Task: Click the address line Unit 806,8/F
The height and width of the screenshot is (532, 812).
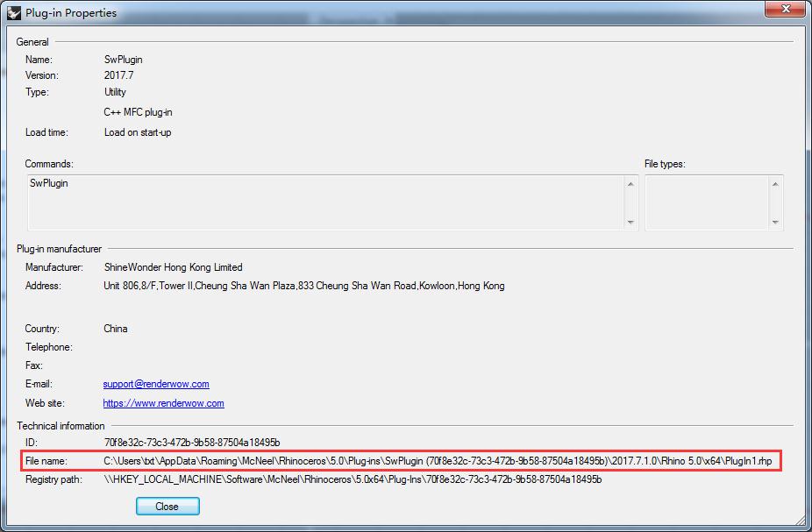Action: [x=304, y=286]
